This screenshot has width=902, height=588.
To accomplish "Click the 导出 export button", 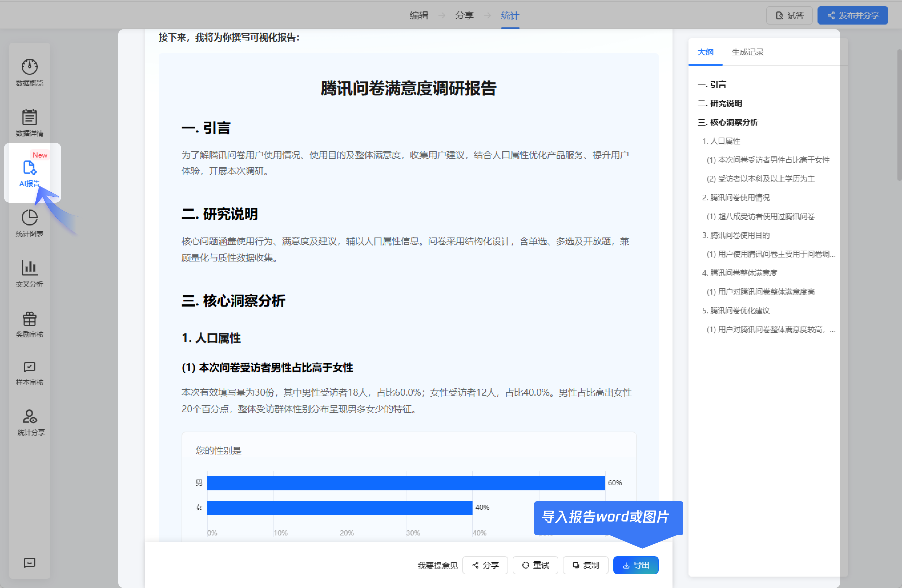I will (636, 565).
